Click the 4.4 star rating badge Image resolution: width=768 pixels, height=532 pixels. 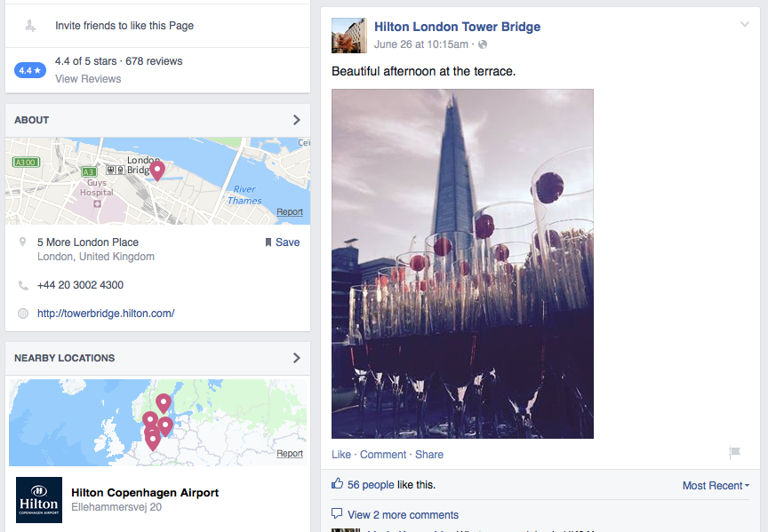(29, 68)
